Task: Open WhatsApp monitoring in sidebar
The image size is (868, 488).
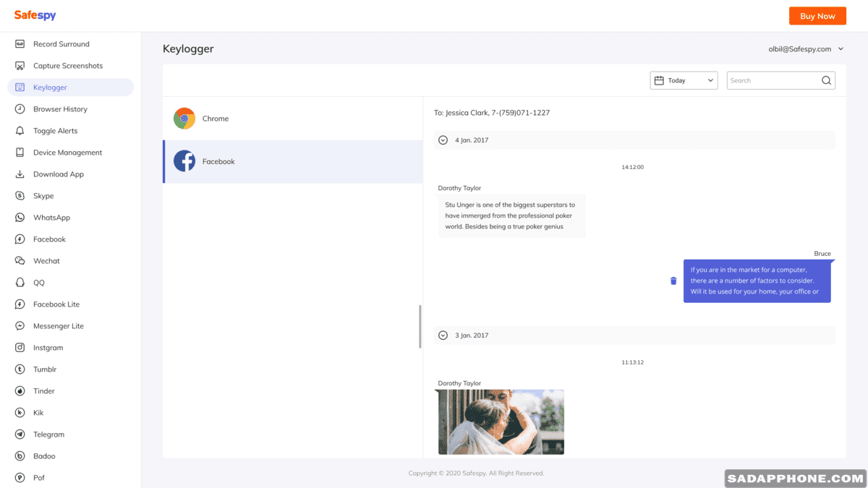Action: click(x=51, y=218)
